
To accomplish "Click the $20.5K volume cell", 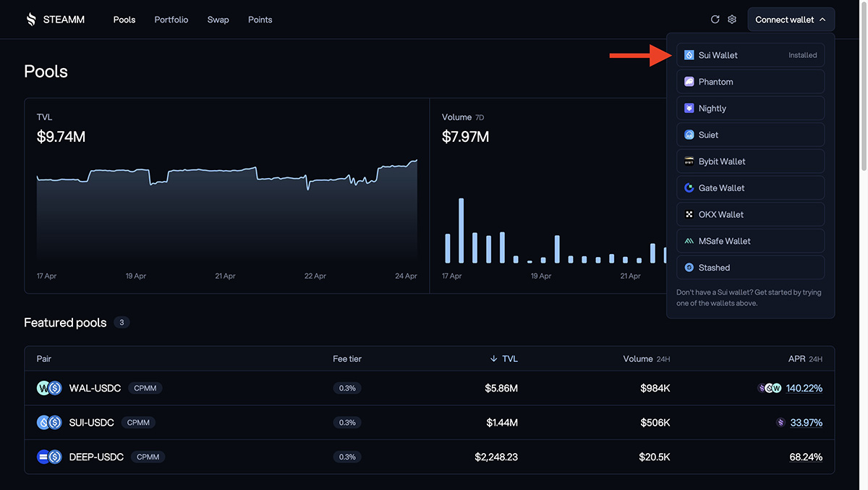I will click(x=655, y=457).
